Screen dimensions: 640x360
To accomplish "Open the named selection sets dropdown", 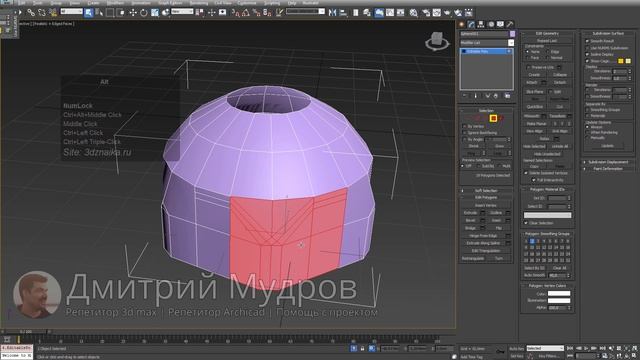I will coord(305,12).
